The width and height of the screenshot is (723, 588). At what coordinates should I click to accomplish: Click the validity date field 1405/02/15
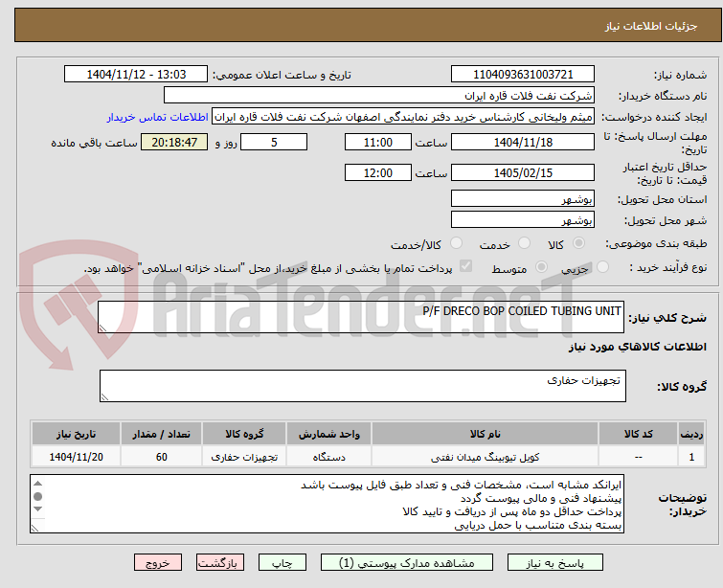(523, 172)
